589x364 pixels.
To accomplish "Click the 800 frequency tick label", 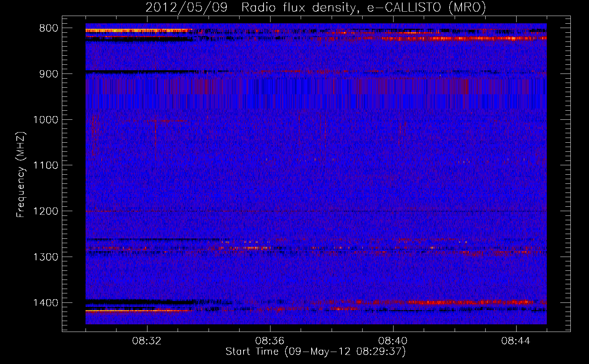I will pos(49,28).
